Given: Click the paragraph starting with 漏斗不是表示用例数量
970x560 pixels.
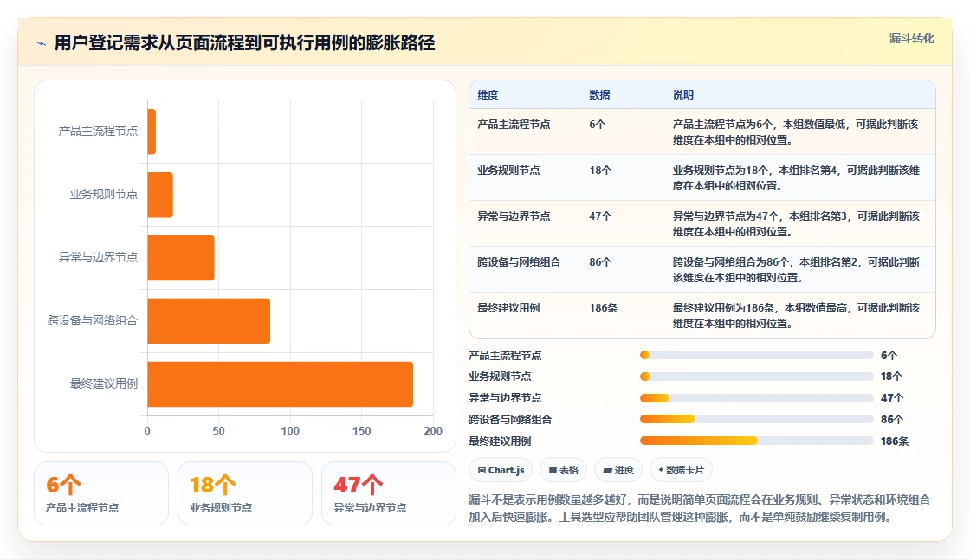Looking at the screenshot, I should click(699, 508).
